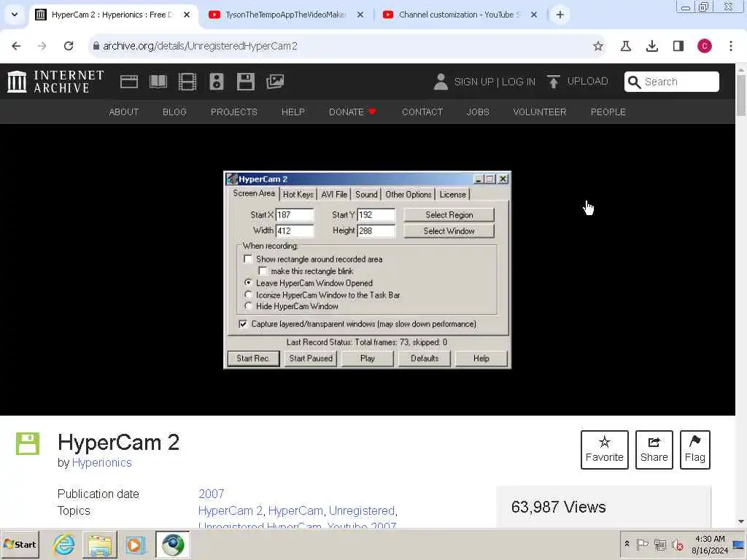Click the HyperCam 2 preview image

point(368,270)
